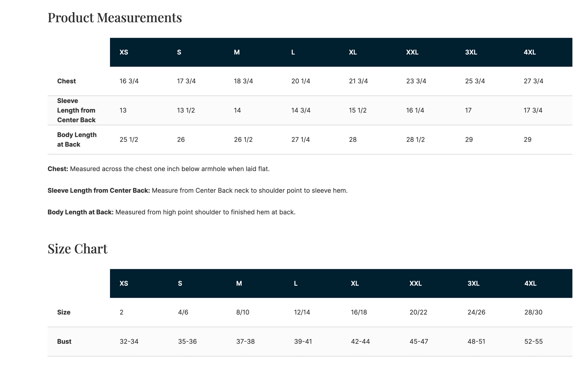Click the 28/30 size value

pos(533,312)
